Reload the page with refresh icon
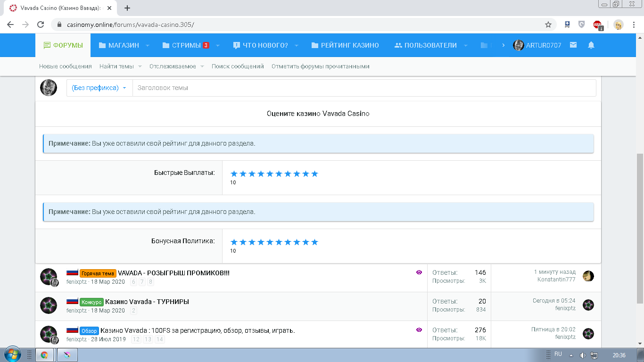The image size is (644, 362). point(41,25)
